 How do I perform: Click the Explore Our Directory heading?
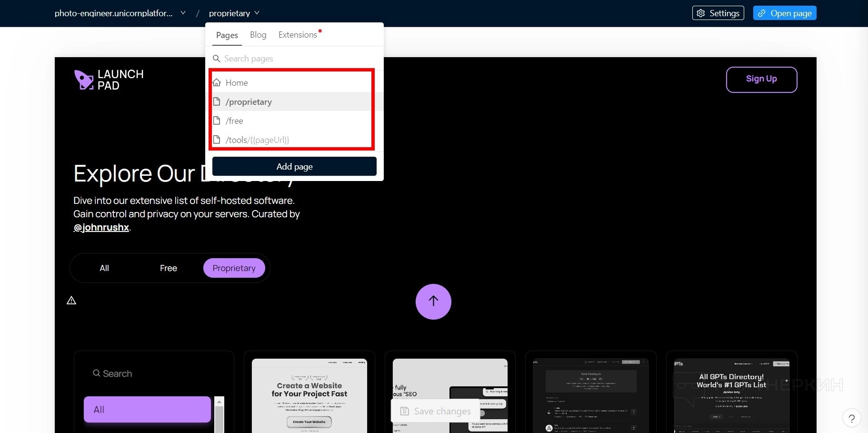pyautogui.click(x=185, y=173)
